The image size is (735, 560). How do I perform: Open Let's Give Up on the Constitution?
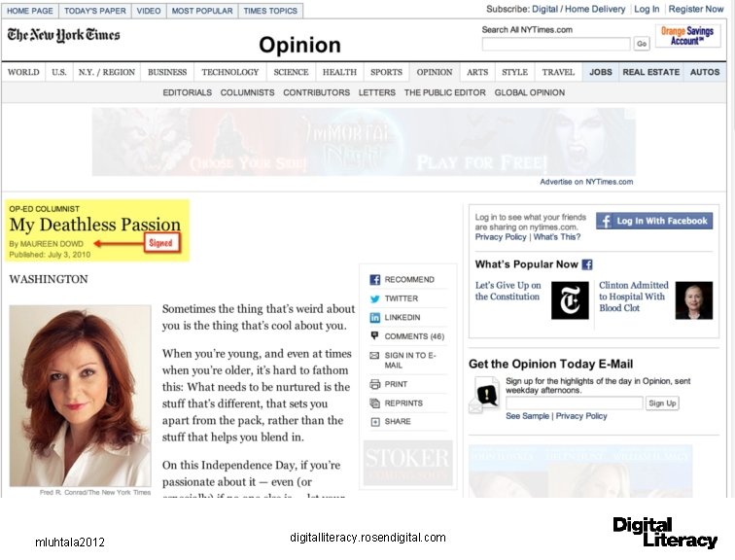point(507,291)
